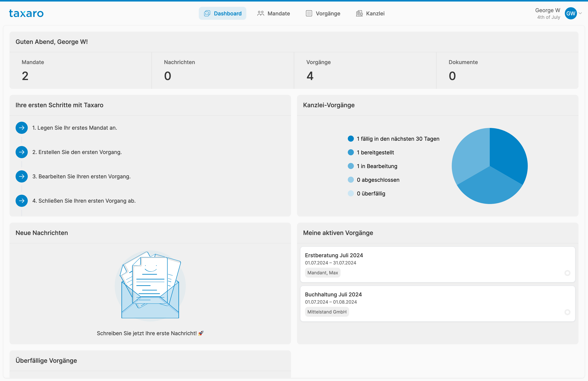Click the Buchhaltung Juli 2024 status circle
The width and height of the screenshot is (588, 381).
pos(567,312)
